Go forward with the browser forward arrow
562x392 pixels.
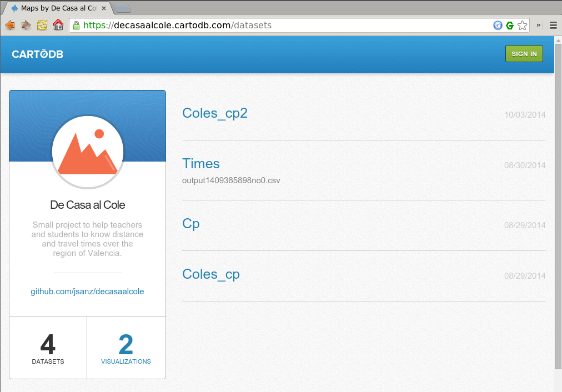click(26, 25)
